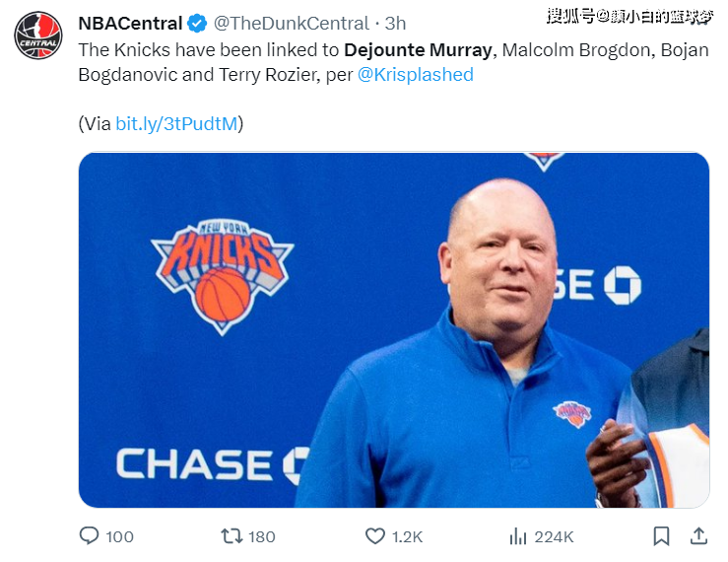The height and width of the screenshot is (562, 728).
Task: Open the bit.ly/3tPudtM link
Action: click(x=176, y=124)
